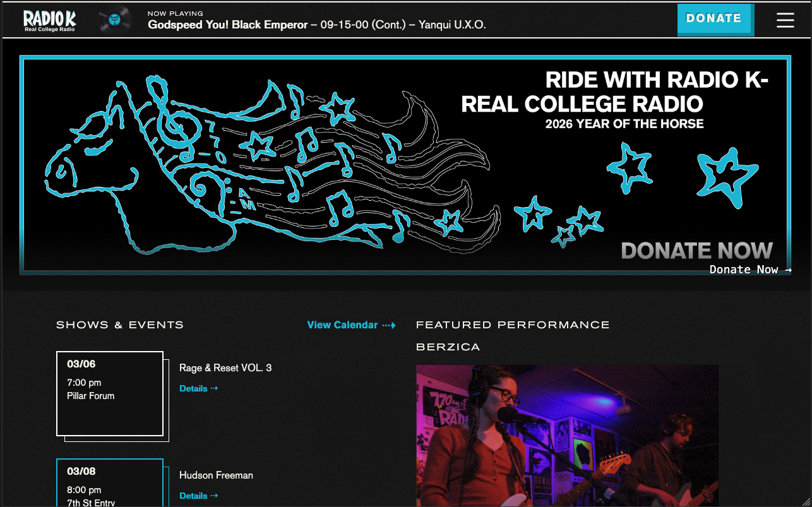
Task: Open the Hudson Freeman event title
Action: 216,475
